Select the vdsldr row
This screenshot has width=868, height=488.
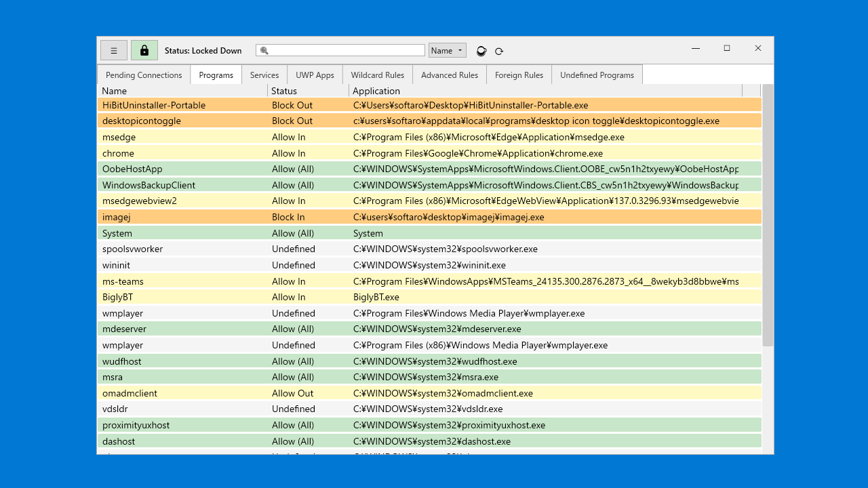pos(429,409)
